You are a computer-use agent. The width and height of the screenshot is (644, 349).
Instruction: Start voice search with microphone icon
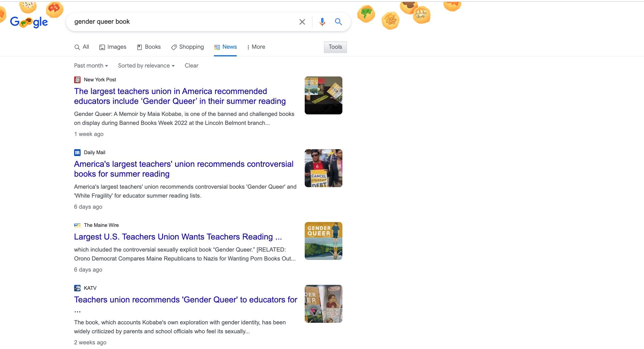point(322,22)
